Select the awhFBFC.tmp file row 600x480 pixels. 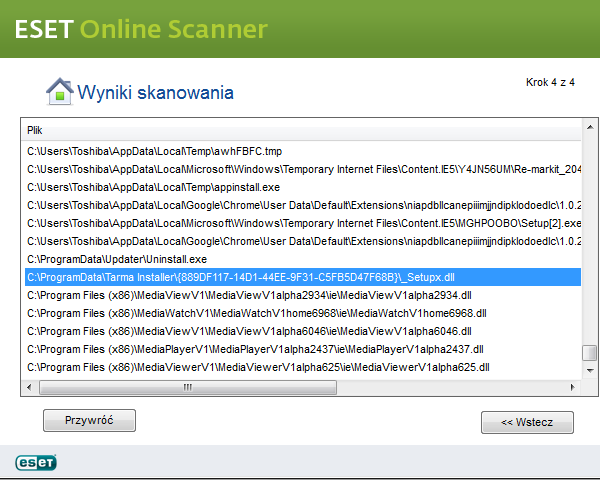[303, 151]
